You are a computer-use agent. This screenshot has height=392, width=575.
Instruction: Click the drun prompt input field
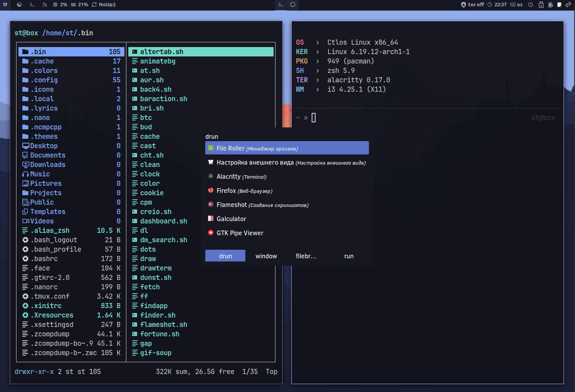tap(287, 136)
